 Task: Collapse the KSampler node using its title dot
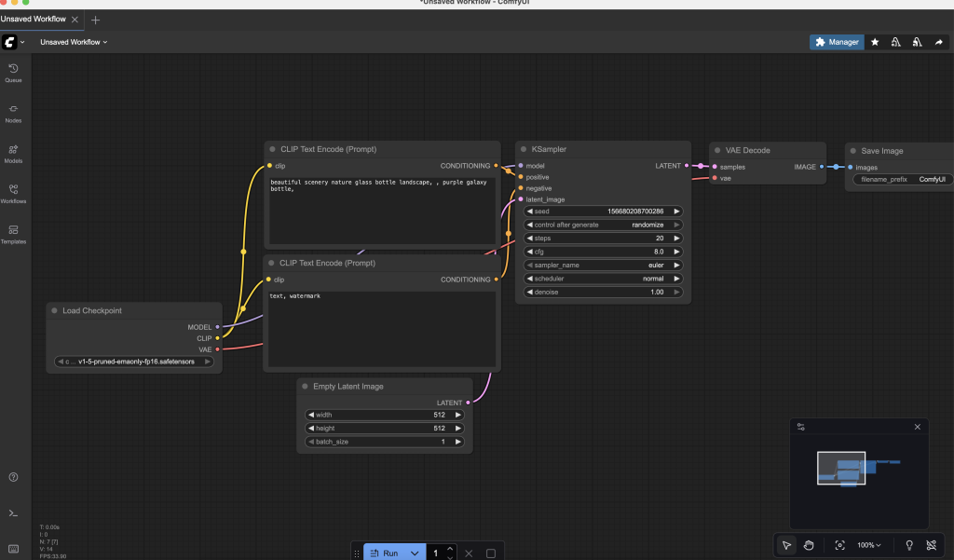[524, 149]
